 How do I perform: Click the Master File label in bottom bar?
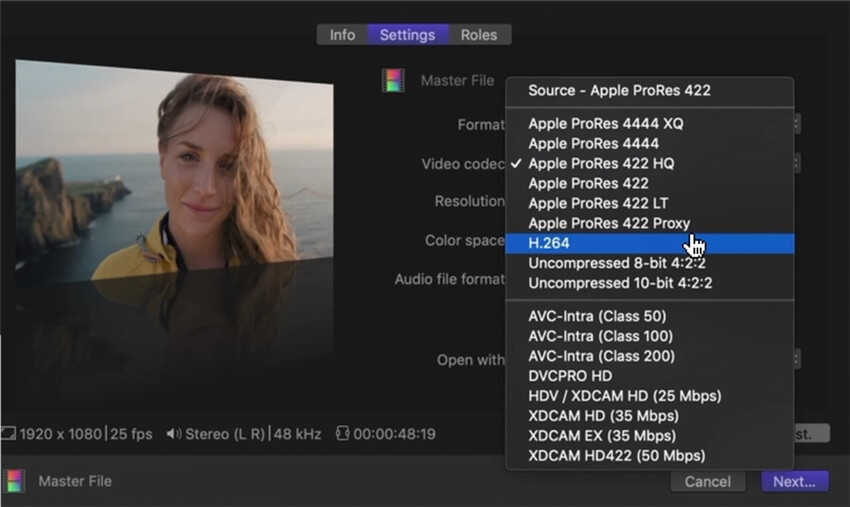(x=75, y=482)
